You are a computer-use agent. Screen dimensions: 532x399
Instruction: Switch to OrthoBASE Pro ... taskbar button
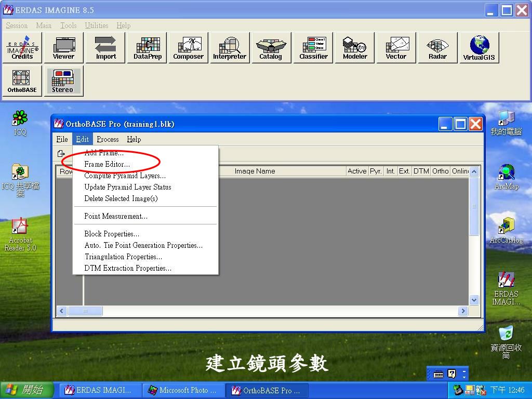[267, 391]
